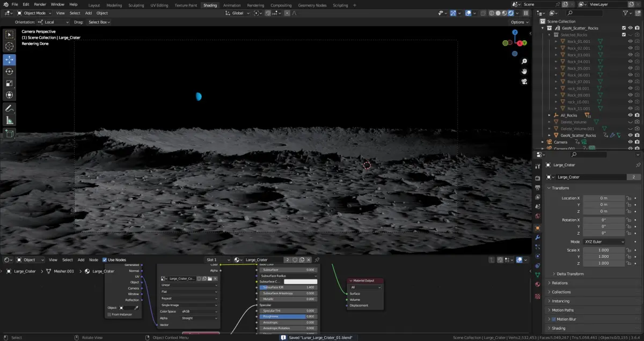This screenshot has height=341, width=644.
Task: Click the Location X value field
Action: [604, 198]
